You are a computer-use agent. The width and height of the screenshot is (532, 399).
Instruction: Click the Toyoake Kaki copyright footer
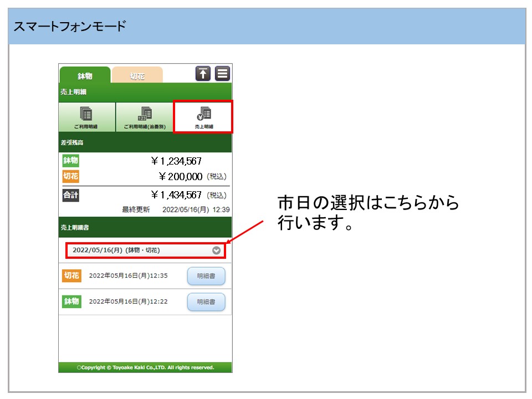(145, 367)
